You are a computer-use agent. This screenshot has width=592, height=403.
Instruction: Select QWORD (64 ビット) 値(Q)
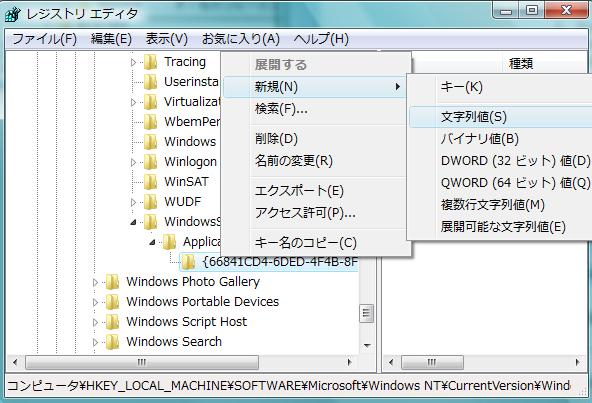pos(500,183)
